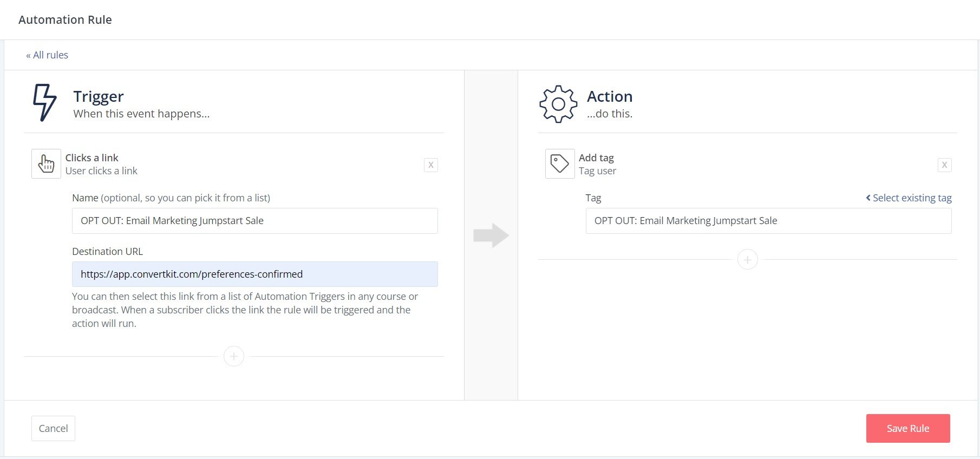Click the Automation Rule page title
The image size is (980, 459).
(x=65, y=20)
